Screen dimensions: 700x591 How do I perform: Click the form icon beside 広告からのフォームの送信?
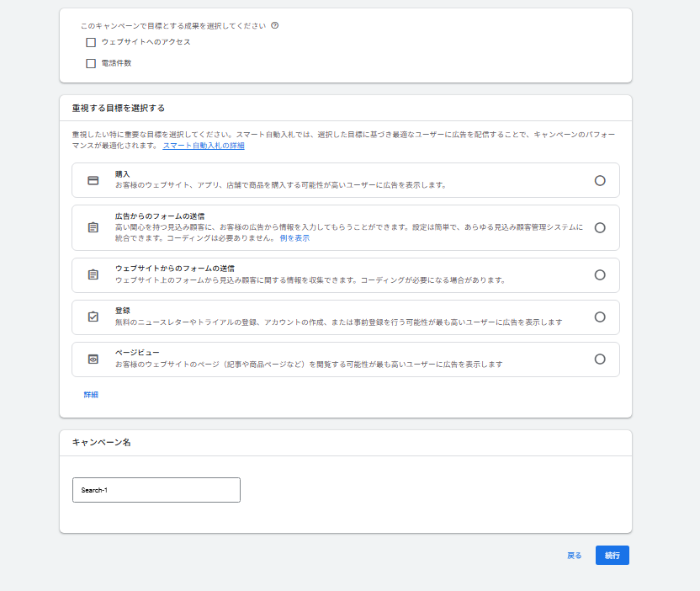[x=93, y=226]
